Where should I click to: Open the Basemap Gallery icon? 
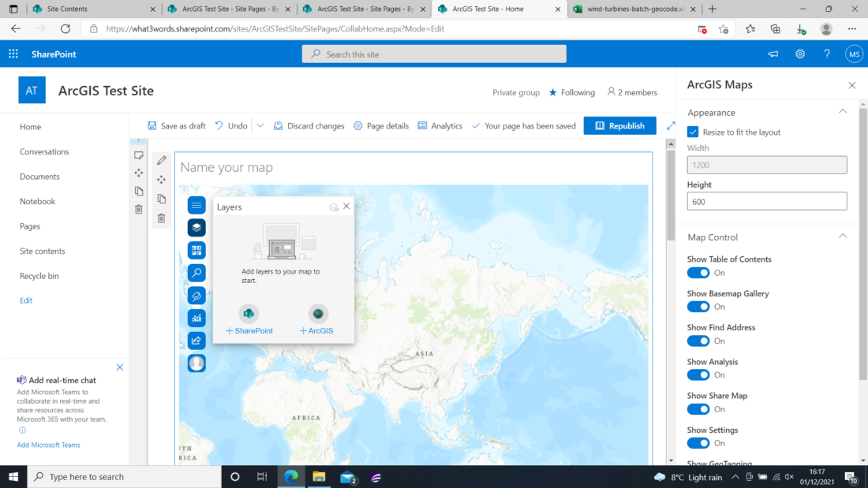click(x=196, y=251)
